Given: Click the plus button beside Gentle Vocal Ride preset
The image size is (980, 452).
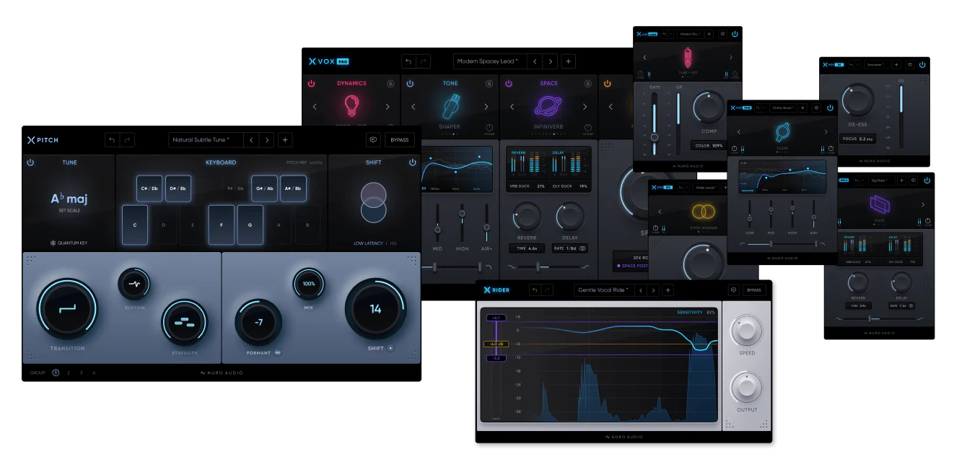Looking at the screenshot, I should tap(668, 290).
